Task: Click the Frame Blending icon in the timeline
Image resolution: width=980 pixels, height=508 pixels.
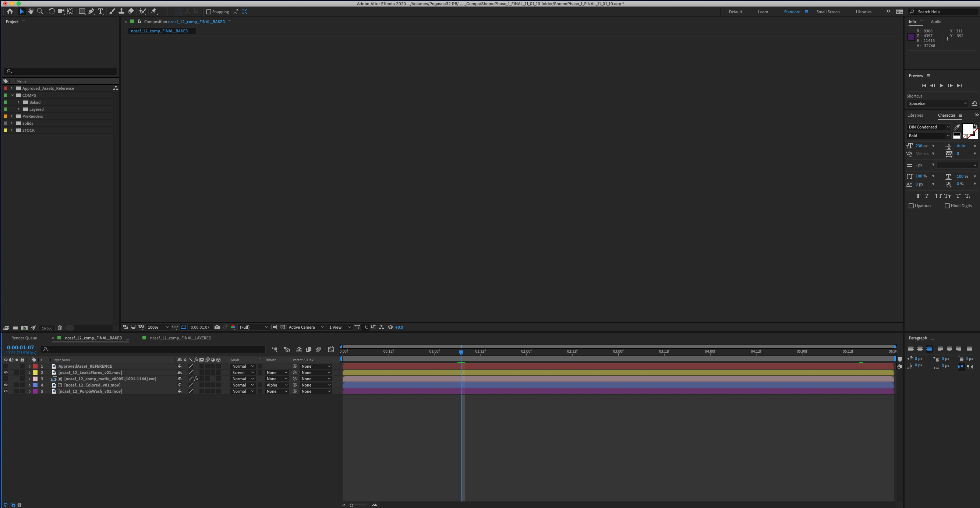Action: [308, 349]
